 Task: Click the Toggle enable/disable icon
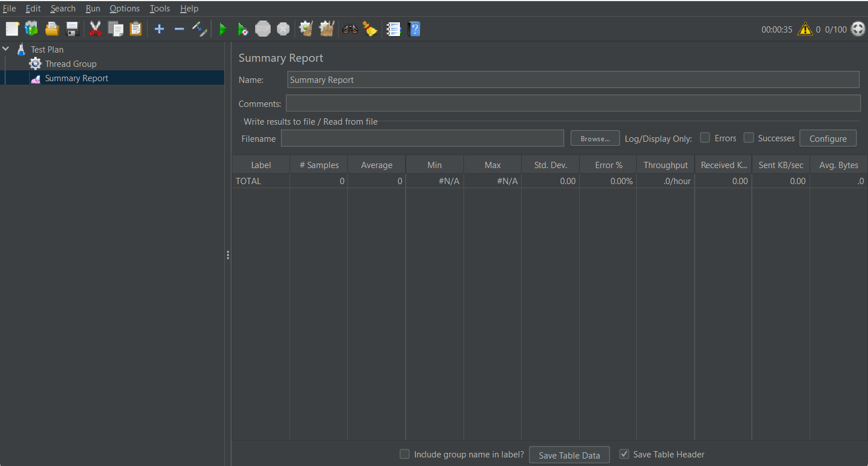click(x=199, y=29)
